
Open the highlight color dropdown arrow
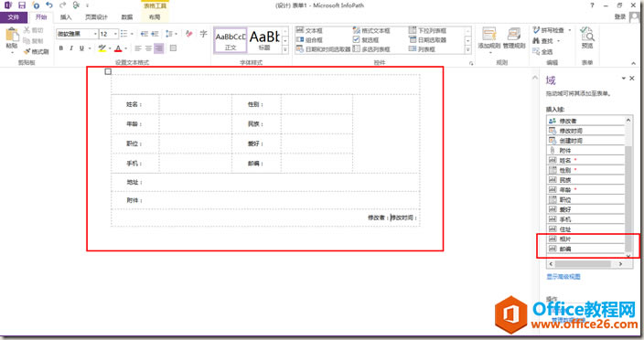[110, 48]
